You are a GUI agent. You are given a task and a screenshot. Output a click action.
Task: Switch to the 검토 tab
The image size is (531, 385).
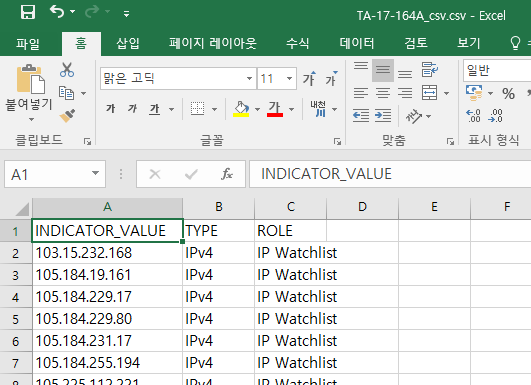pos(416,44)
